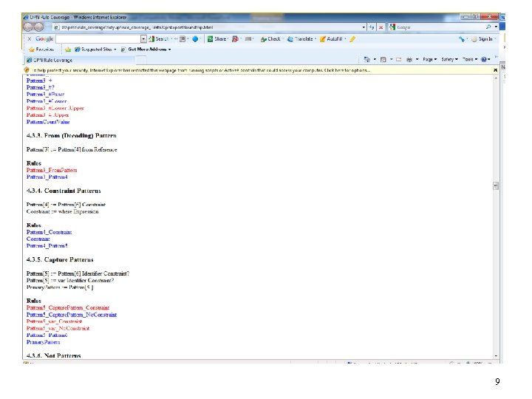Open the Pattern3_#Lower..Upper link
This screenshot has height=399, width=532.
[x=55, y=108]
